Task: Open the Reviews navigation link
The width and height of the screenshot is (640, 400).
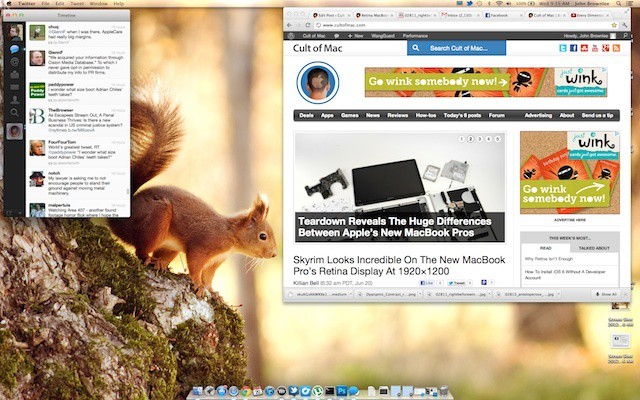Action: point(398,115)
